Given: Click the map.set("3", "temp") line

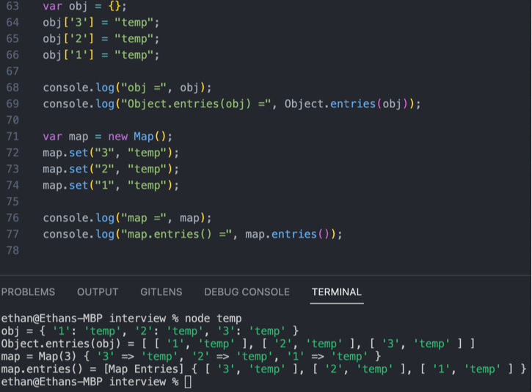Looking at the screenshot, I should [111, 153].
